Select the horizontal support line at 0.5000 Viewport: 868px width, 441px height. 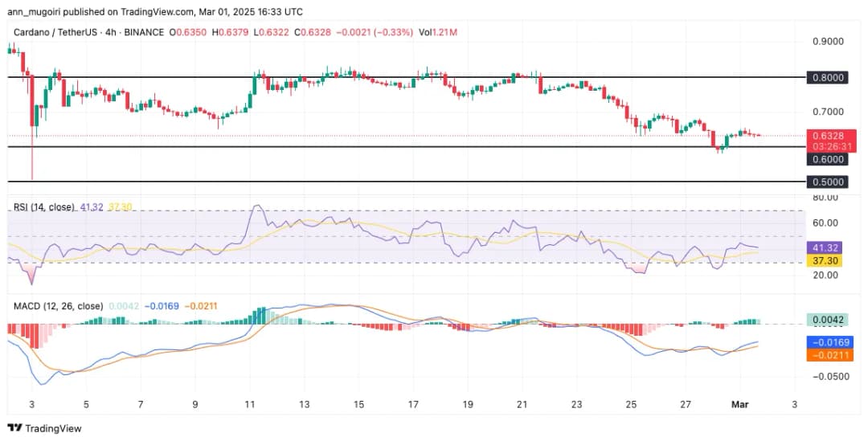402,182
